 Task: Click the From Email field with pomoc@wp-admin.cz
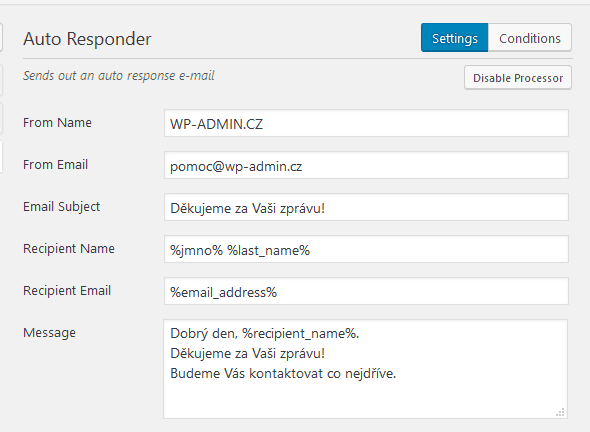click(366, 166)
